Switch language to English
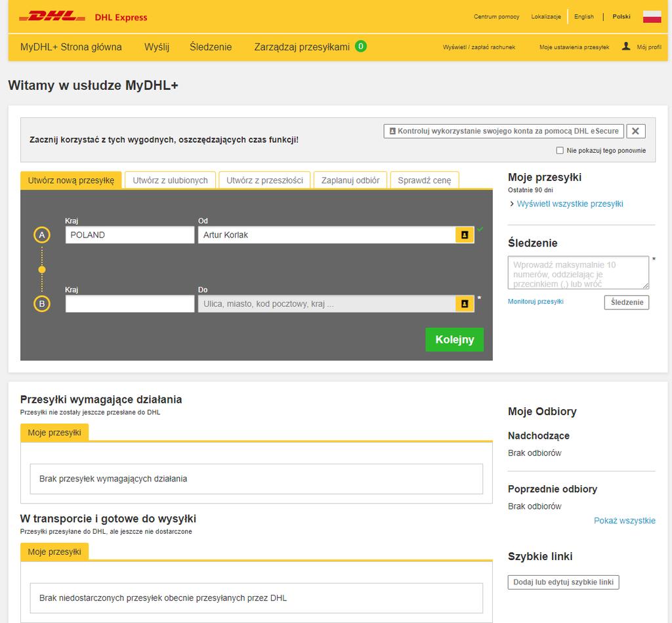The width and height of the screenshot is (672, 623). pos(583,16)
